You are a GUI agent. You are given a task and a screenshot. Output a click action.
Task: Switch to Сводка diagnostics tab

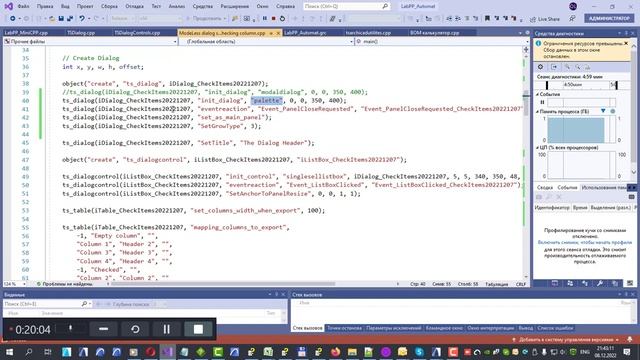pos(544,187)
